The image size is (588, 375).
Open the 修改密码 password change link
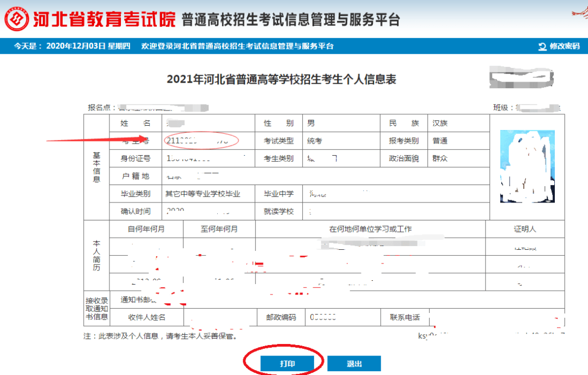click(x=565, y=47)
